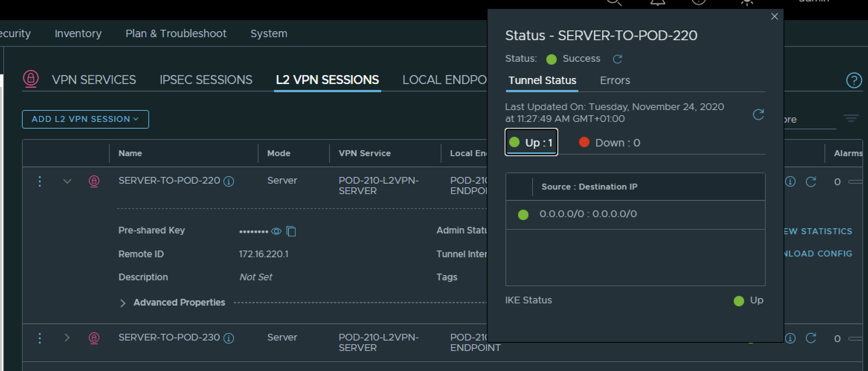Open the ADD L2 VPN SESSION dropdown
Image resolution: width=868 pixels, height=371 pixels.
coord(85,119)
